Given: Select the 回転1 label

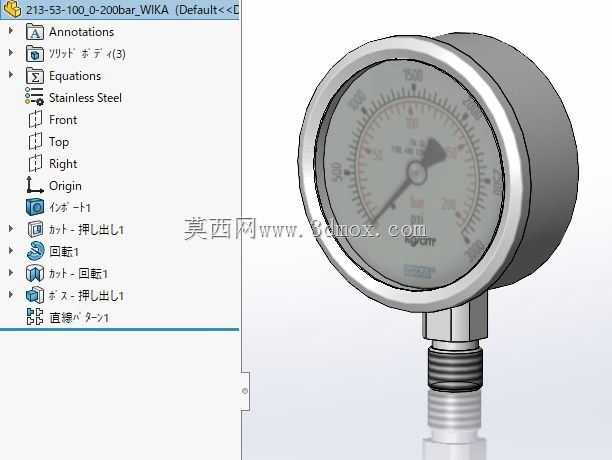Looking at the screenshot, I should (64, 252).
